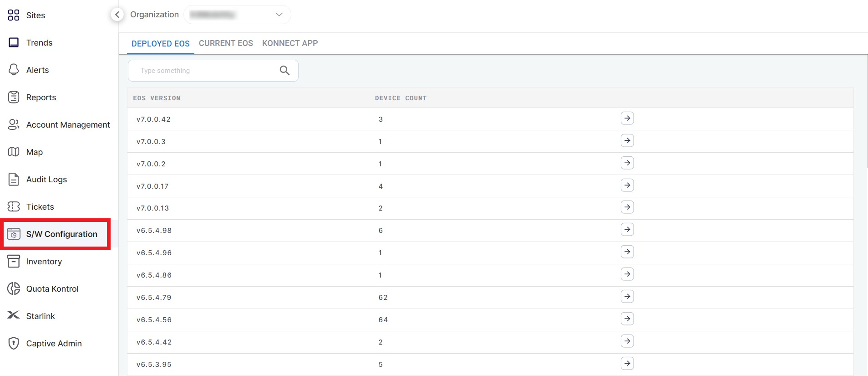Click the Quota Kontrol icon

click(x=14, y=288)
